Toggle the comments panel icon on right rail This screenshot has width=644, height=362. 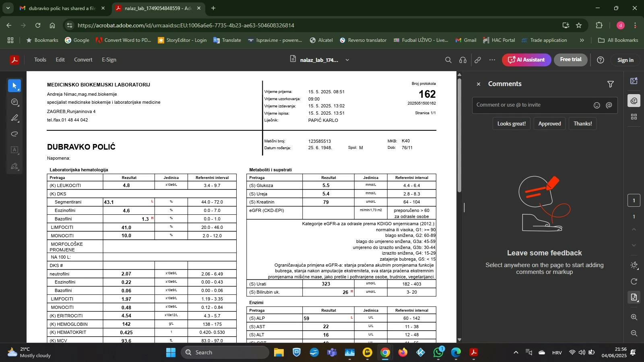tap(634, 101)
